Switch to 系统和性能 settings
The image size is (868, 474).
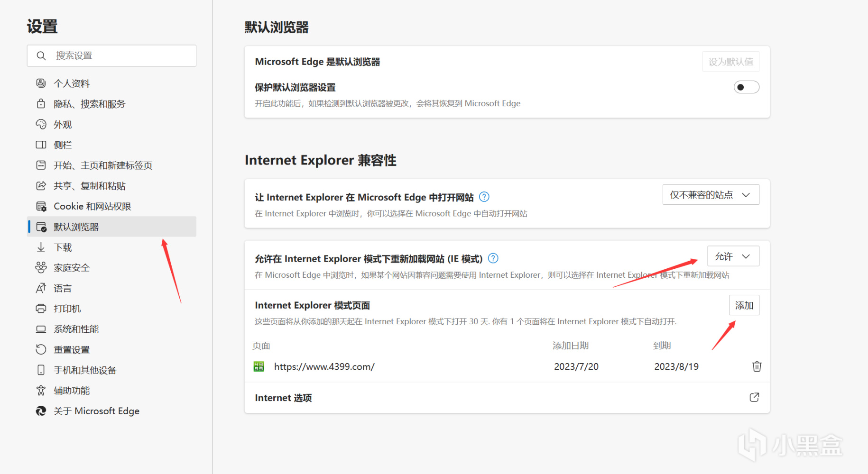click(112, 329)
